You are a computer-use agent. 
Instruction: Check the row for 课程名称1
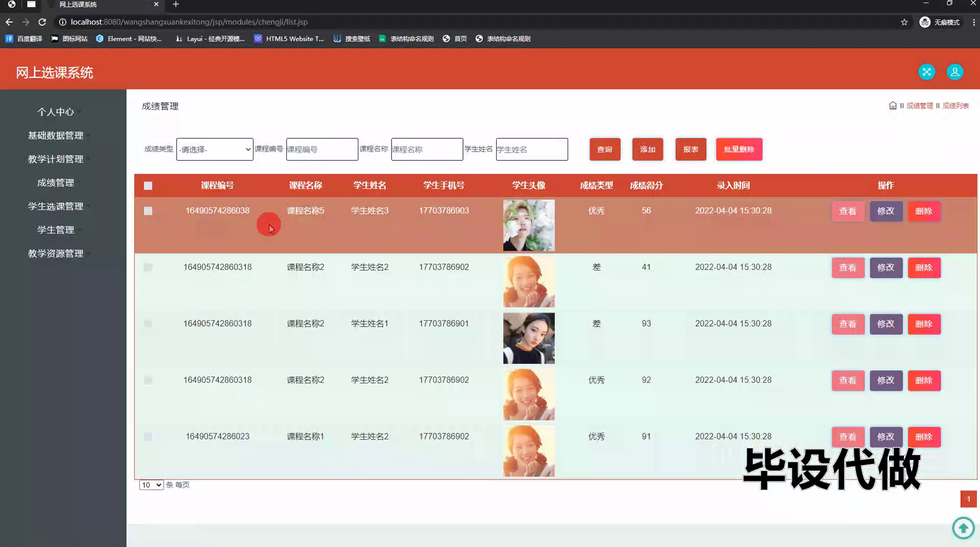click(148, 437)
